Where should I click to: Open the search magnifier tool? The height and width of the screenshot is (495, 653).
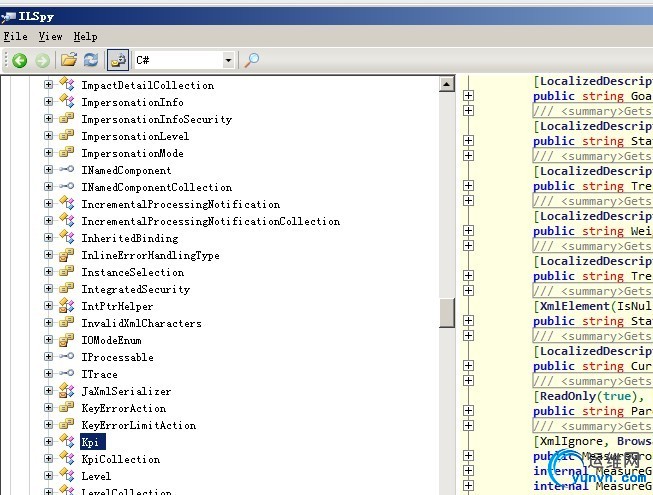[x=252, y=60]
